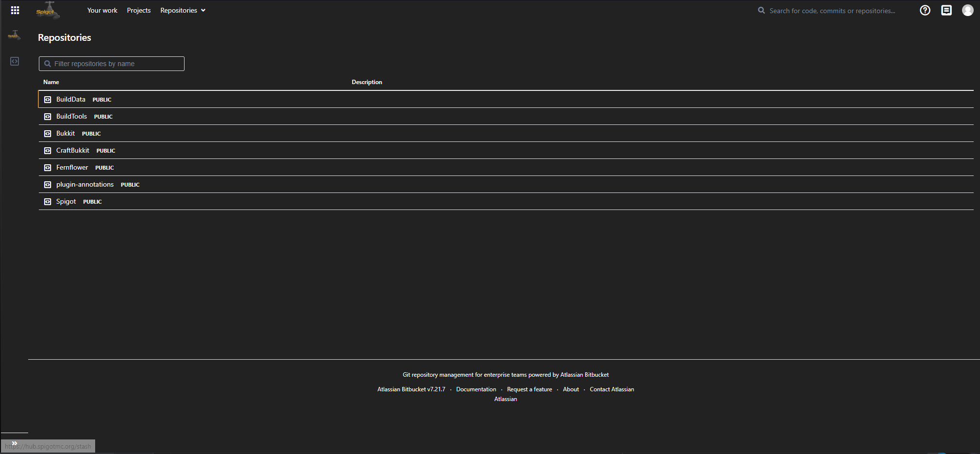Open the Request a feature footer link
Screen dimensions: 980x454
click(530, 389)
